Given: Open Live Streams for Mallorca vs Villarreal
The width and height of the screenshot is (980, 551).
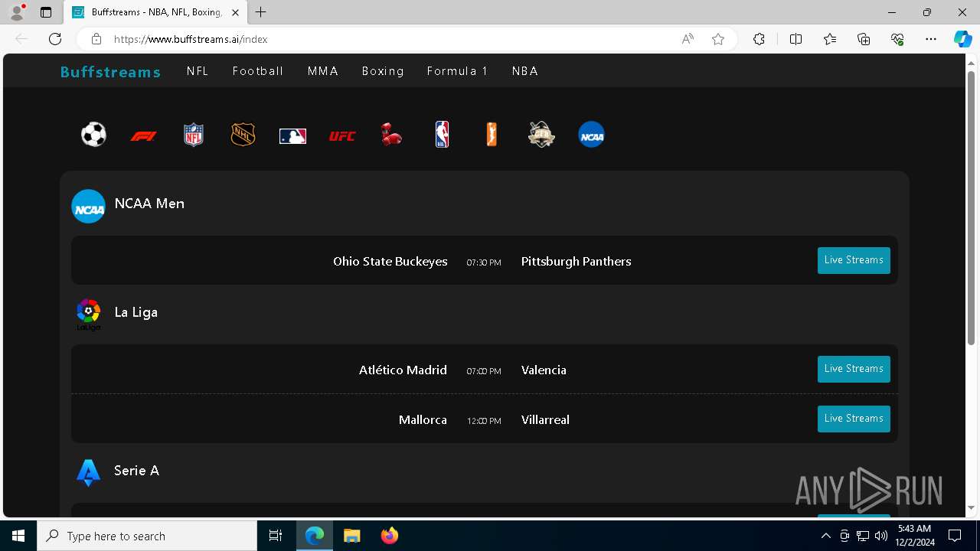Looking at the screenshot, I should [854, 419].
